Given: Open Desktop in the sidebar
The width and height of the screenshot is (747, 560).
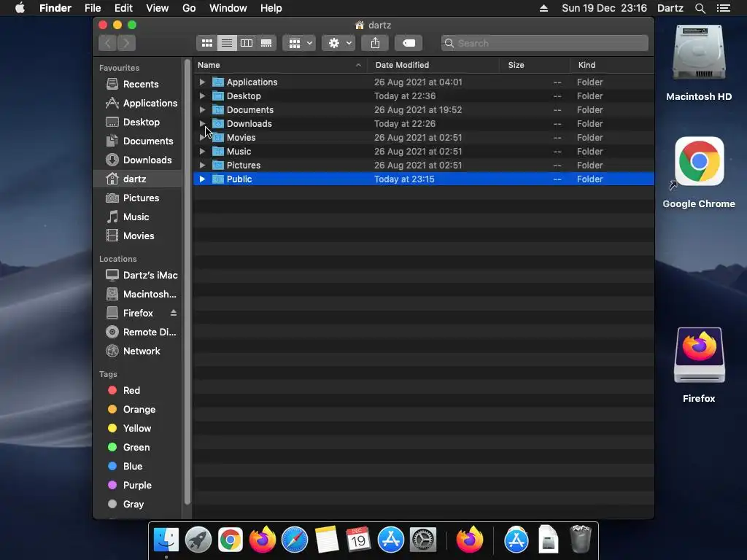Looking at the screenshot, I should click(x=137, y=122).
